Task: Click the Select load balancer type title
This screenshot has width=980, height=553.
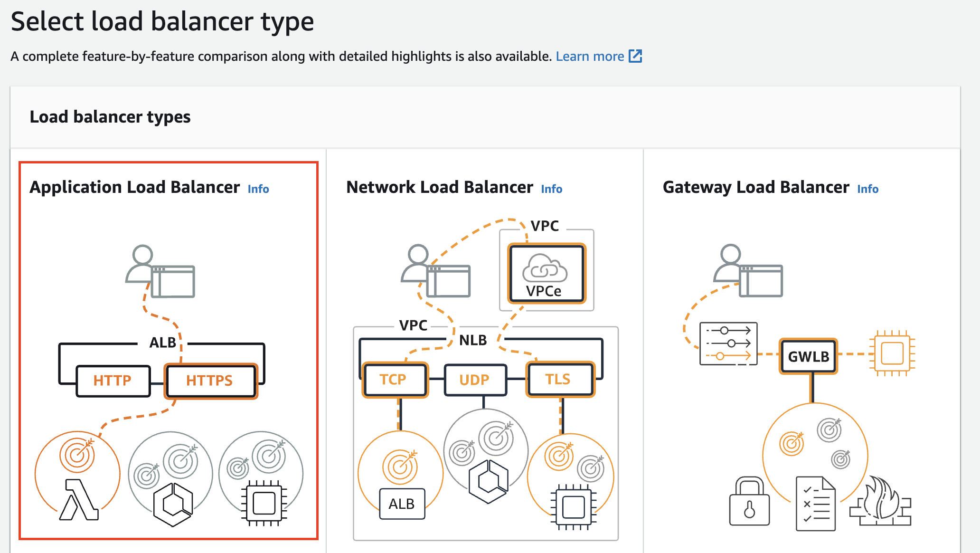Action: [162, 22]
